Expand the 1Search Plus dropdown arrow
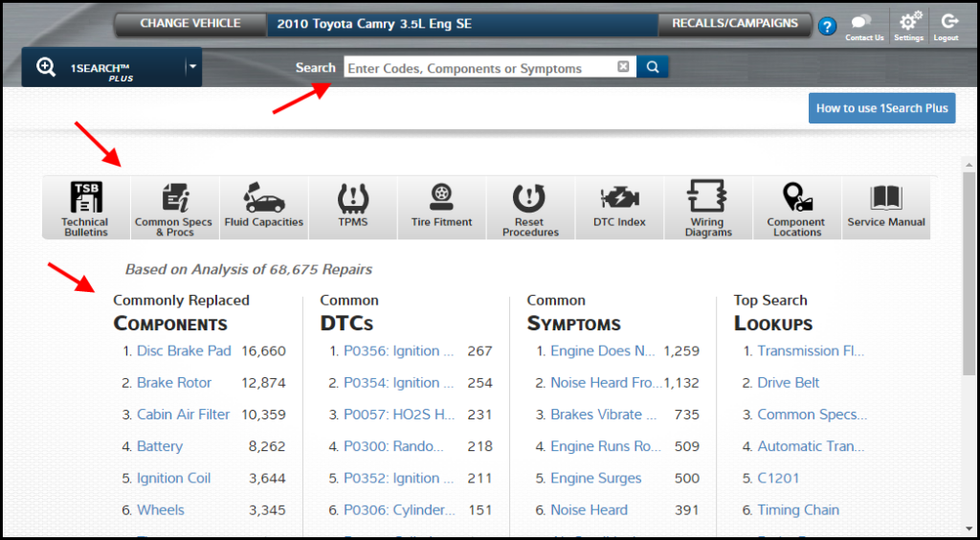 pos(191,67)
